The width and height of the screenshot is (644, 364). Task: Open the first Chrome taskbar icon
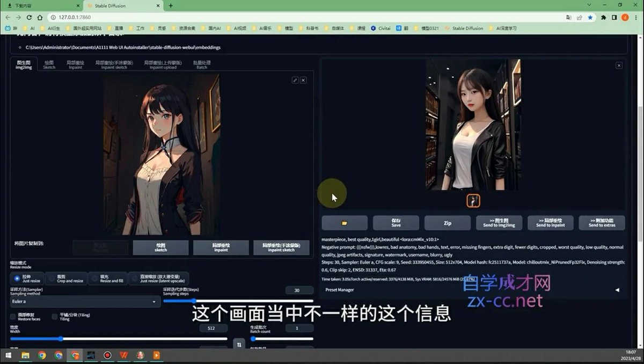[x=41, y=355]
